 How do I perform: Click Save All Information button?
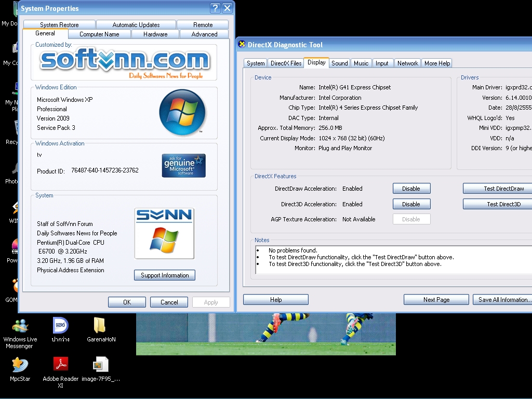[502, 300]
